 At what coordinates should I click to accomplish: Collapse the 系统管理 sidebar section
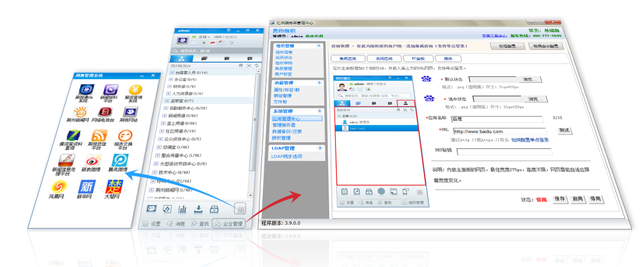pyautogui.click(x=319, y=111)
